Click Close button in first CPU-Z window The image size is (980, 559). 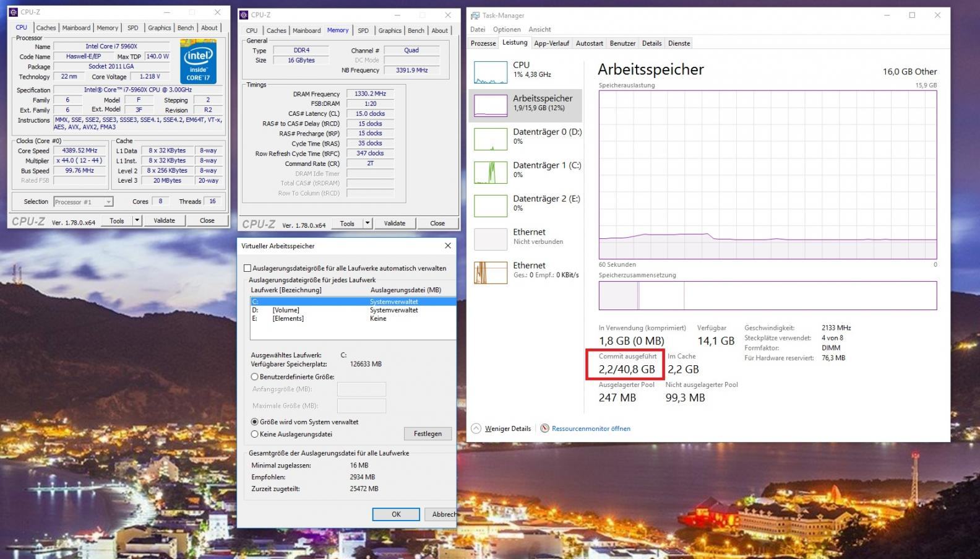click(207, 220)
